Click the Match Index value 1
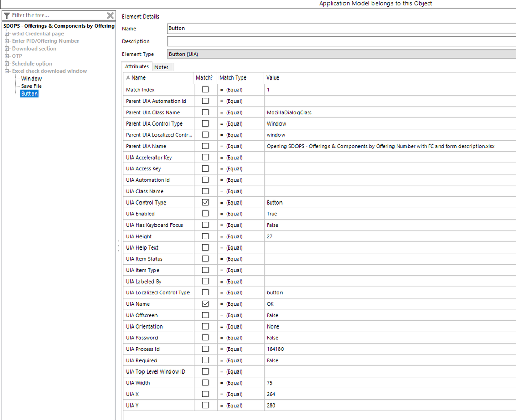The height and width of the screenshot is (420, 516). (268, 90)
